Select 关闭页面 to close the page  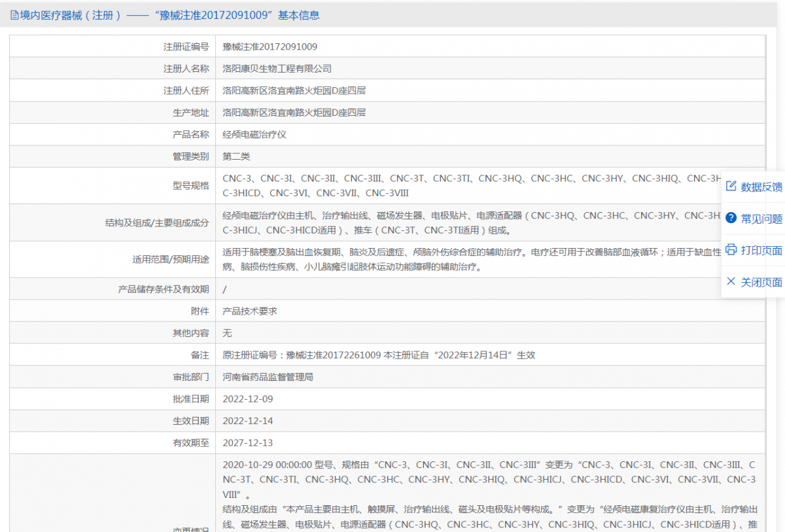point(762,281)
